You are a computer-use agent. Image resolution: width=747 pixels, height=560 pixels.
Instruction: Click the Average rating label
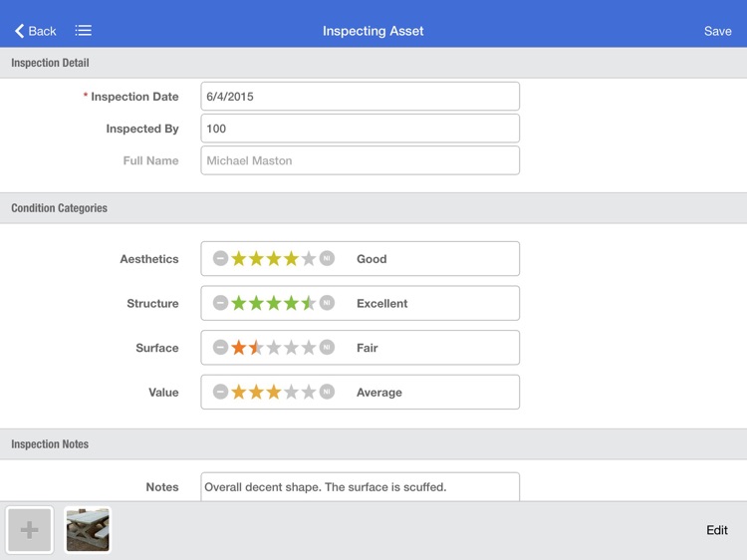click(x=379, y=393)
